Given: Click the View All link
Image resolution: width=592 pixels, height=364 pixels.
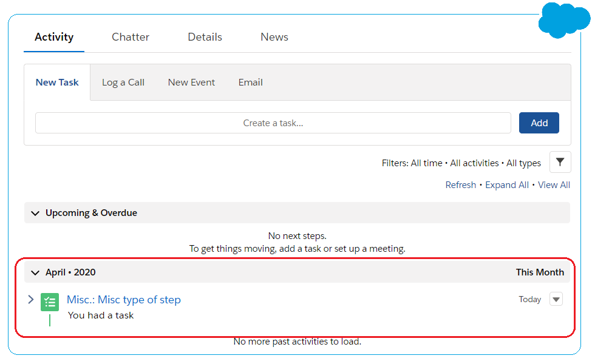Looking at the screenshot, I should [x=554, y=185].
